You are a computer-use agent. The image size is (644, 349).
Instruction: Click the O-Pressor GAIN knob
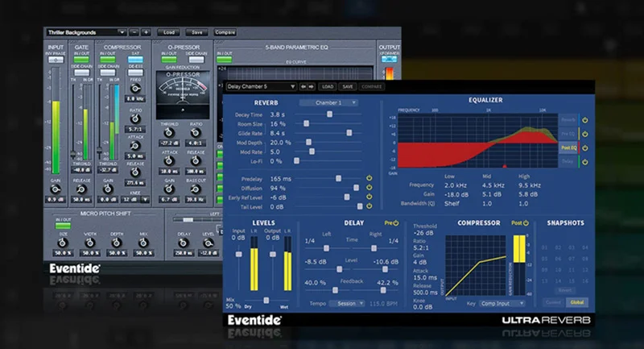[x=169, y=189]
